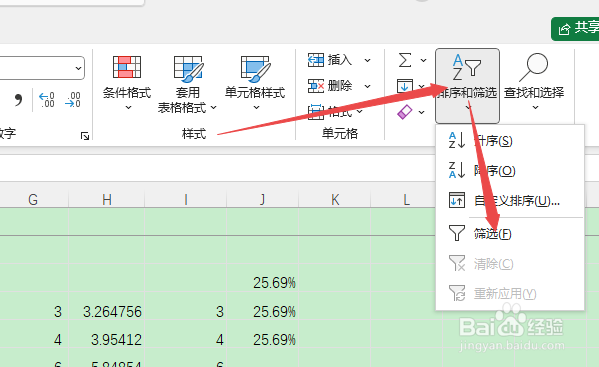Expand the Find & Select chevron
The height and width of the screenshot is (367, 599).
(535, 108)
